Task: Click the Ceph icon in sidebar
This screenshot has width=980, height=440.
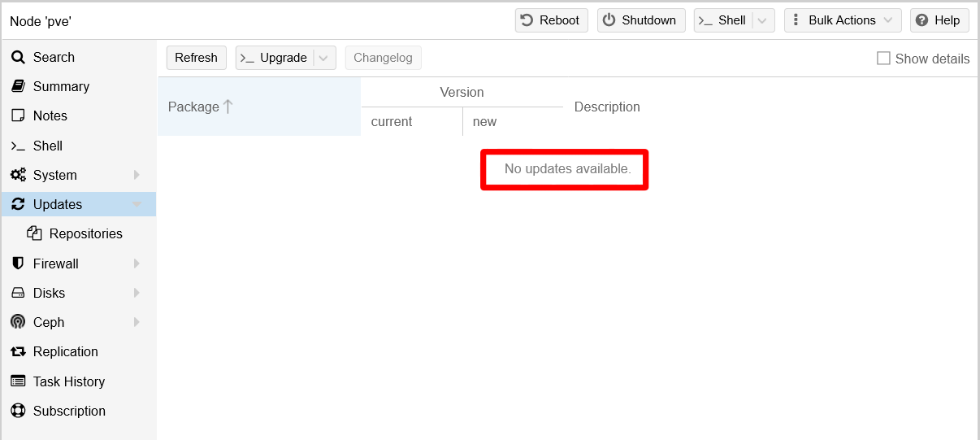Action: pos(18,322)
